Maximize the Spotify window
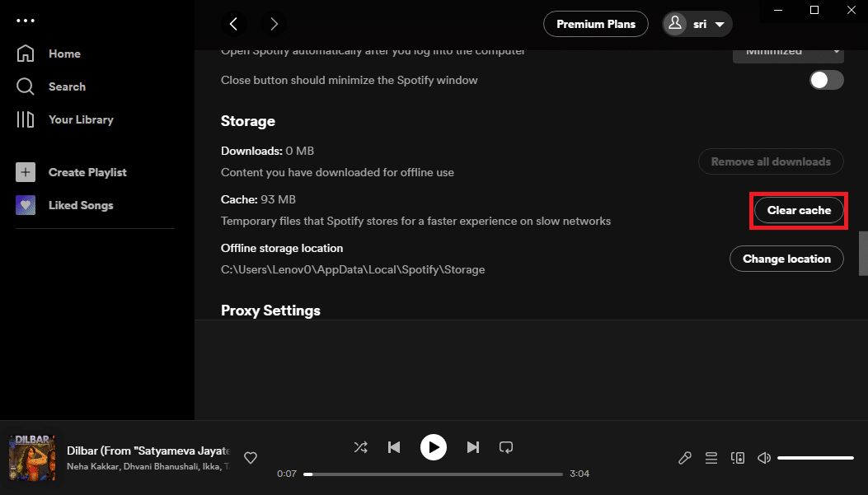The height and width of the screenshot is (495, 868). [x=814, y=10]
